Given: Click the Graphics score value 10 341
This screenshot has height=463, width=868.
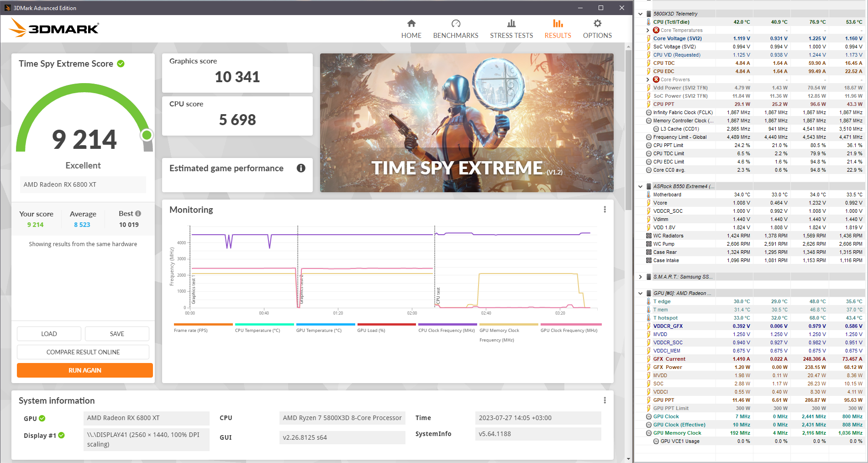Looking at the screenshot, I should tap(237, 77).
